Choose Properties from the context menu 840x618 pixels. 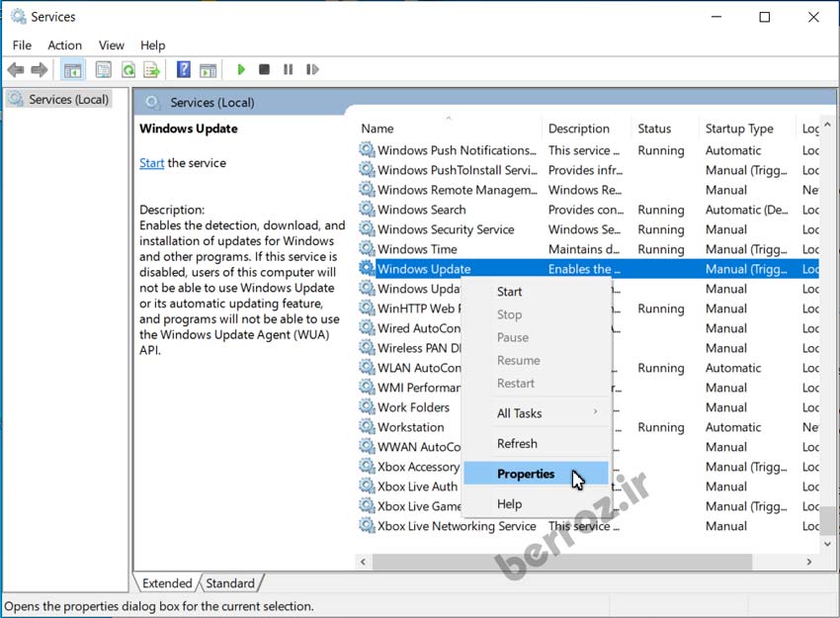point(526,474)
